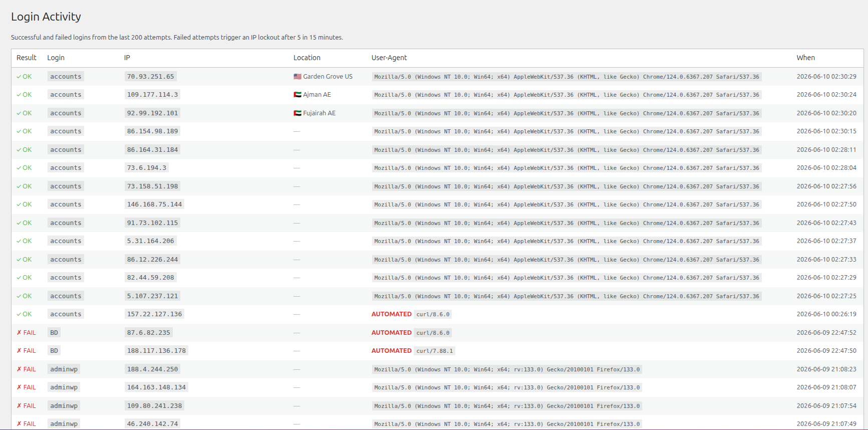This screenshot has width=868, height=430.
Task: Click IP address 188.4.244.250
Action: (x=153, y=369)
